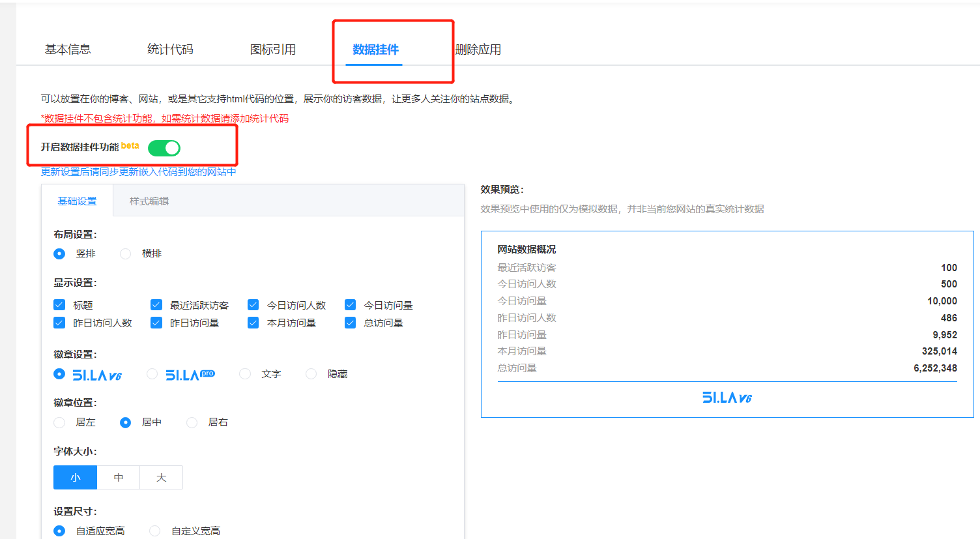Select 隐藏 to hide the badge

311,374
